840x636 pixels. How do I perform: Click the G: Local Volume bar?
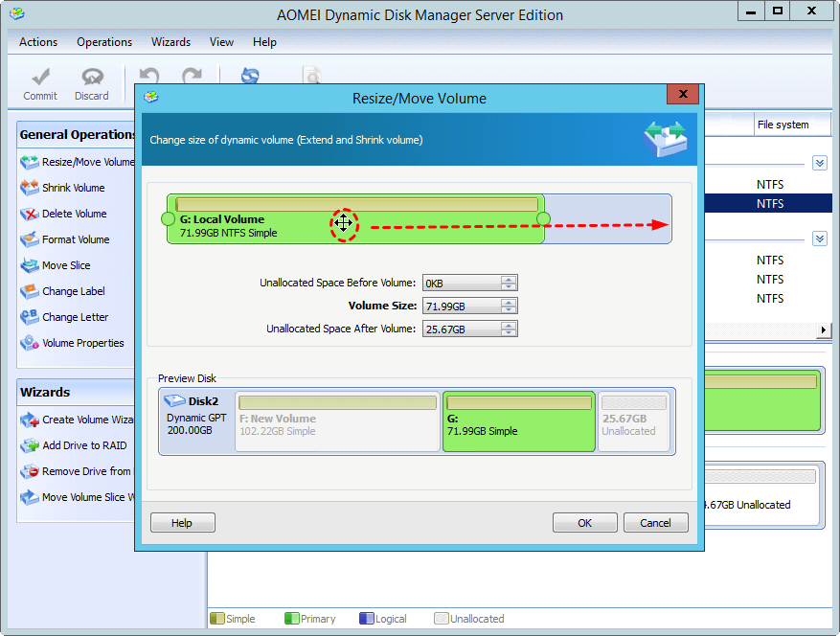point(355,219)
